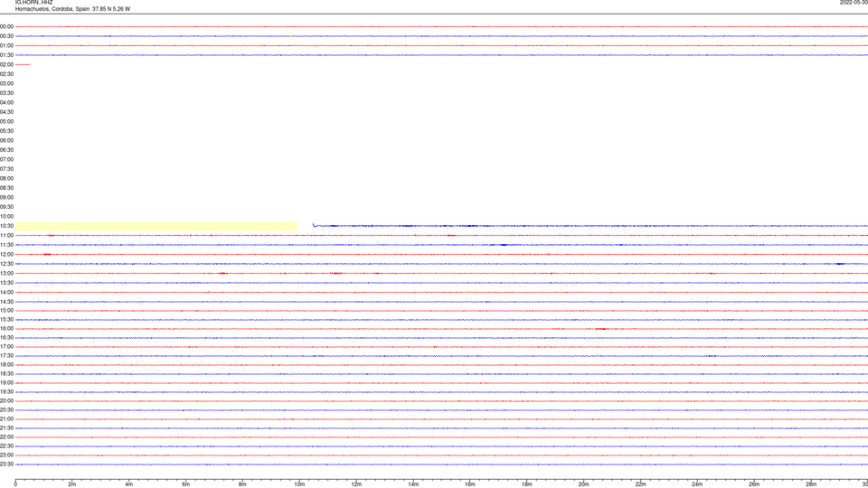Click the 19:30 time label
868x488 pixels.
coord(6,391)
